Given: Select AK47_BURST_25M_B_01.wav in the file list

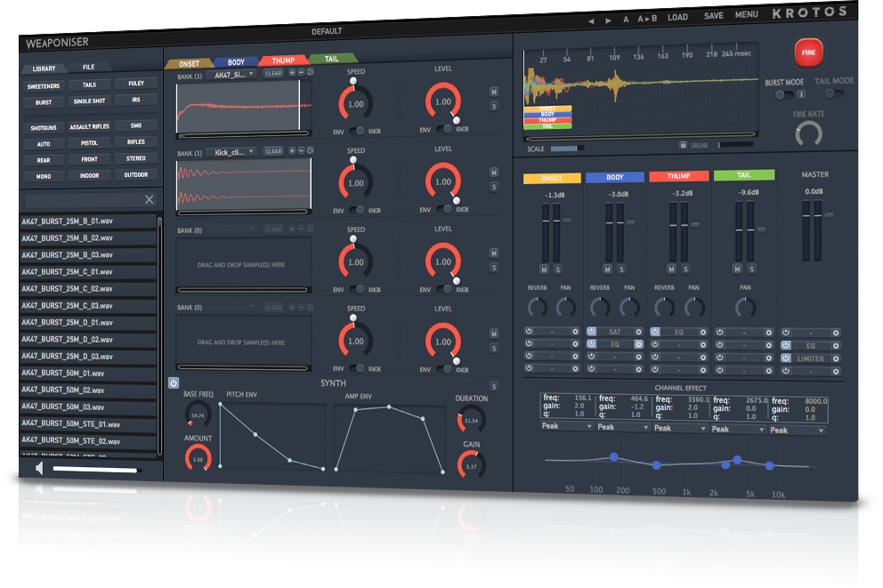Looking at the screenshot, I should pyautogui.click(x=88, y=222).
